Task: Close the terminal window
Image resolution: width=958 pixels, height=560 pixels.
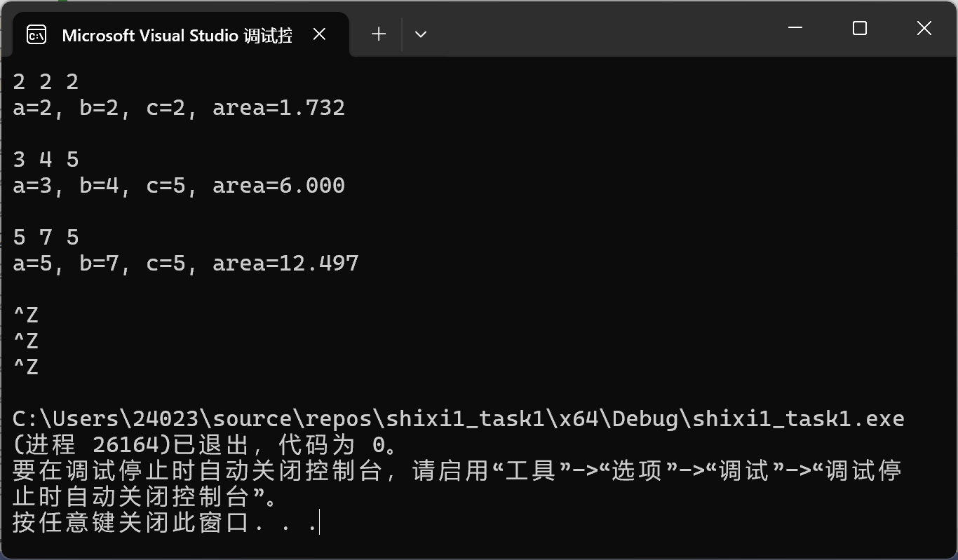Action: (924, 28)
